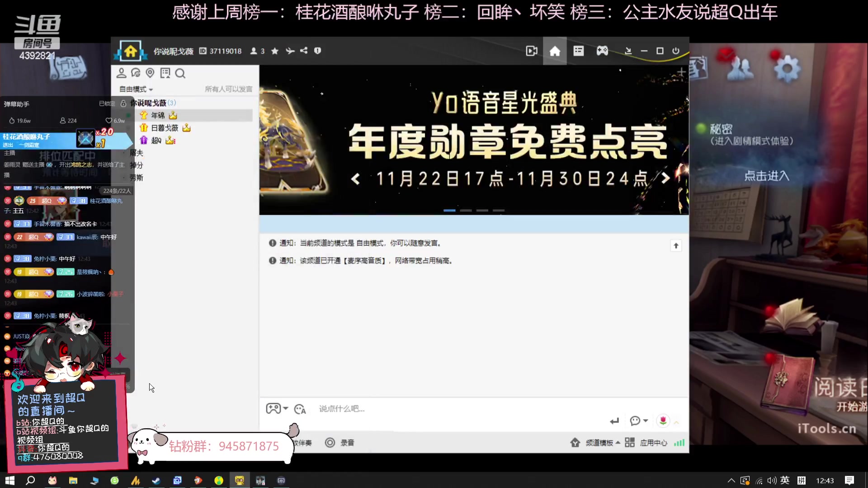Select the 你说呢戈薇 channel row

pos(153,103)
